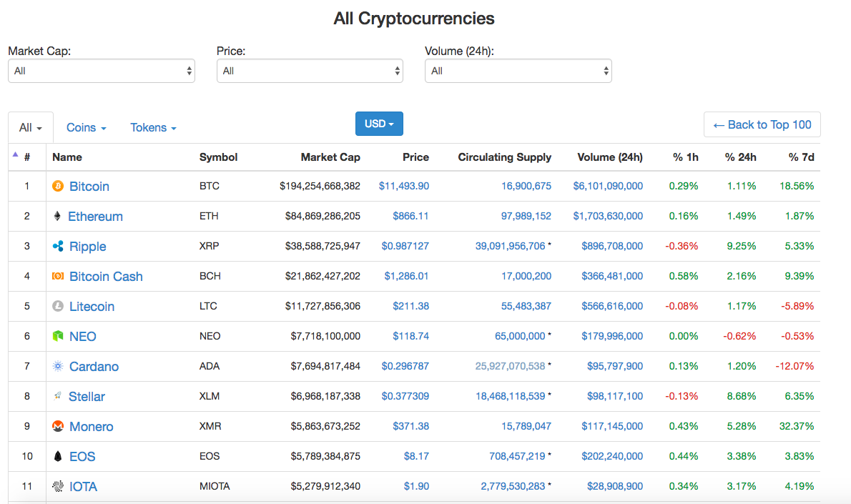
Task: Click Monero's 7d change 32.37%
Action: pyautogui.click(x=797, y=426)
